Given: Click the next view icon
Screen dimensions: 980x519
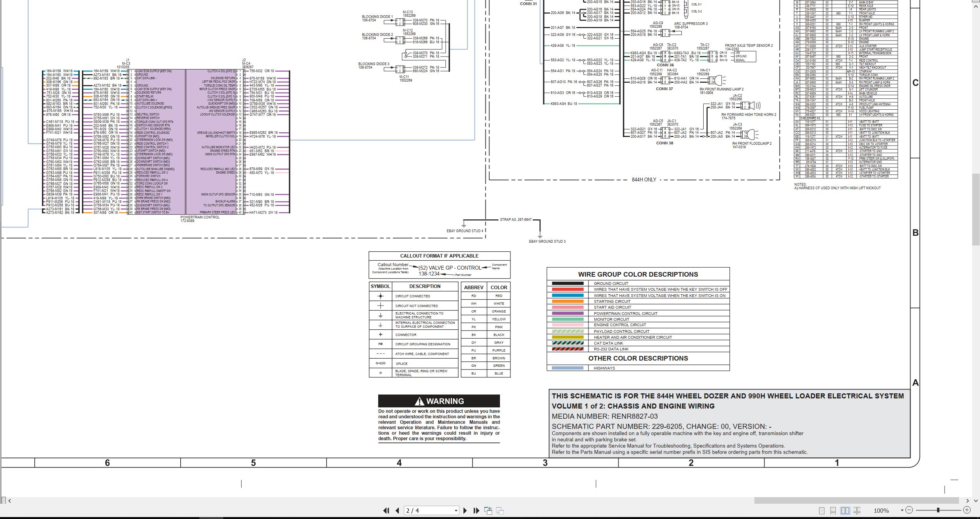Looking at the screenshot, I should click(x=500, y=510).
